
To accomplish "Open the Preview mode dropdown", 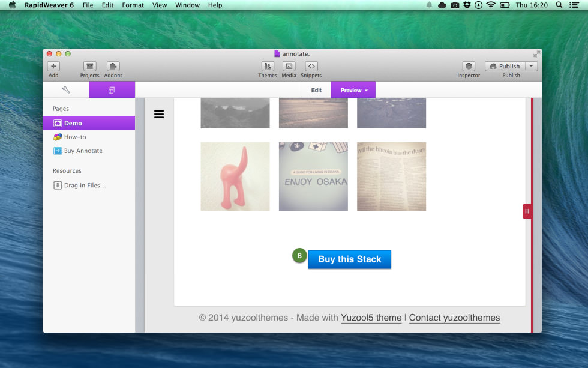I will (x=353, y=90).
